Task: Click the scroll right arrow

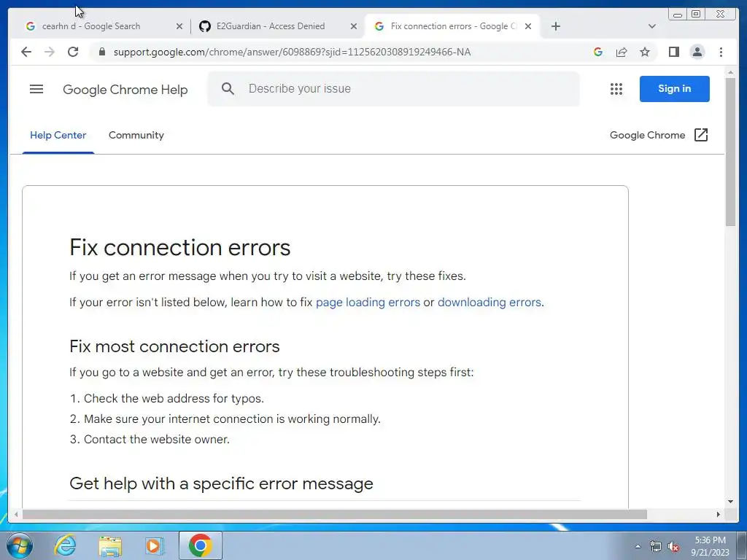Action: coord(719,514)
